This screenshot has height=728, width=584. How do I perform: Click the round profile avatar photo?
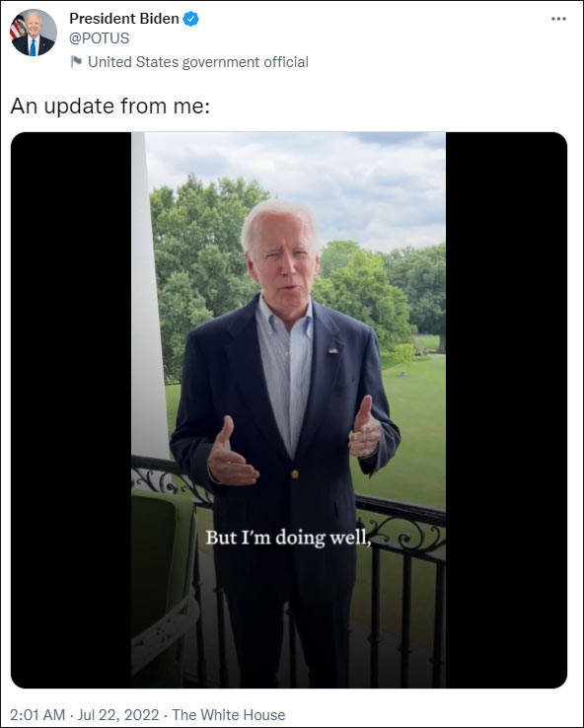(x=33, y=33)
